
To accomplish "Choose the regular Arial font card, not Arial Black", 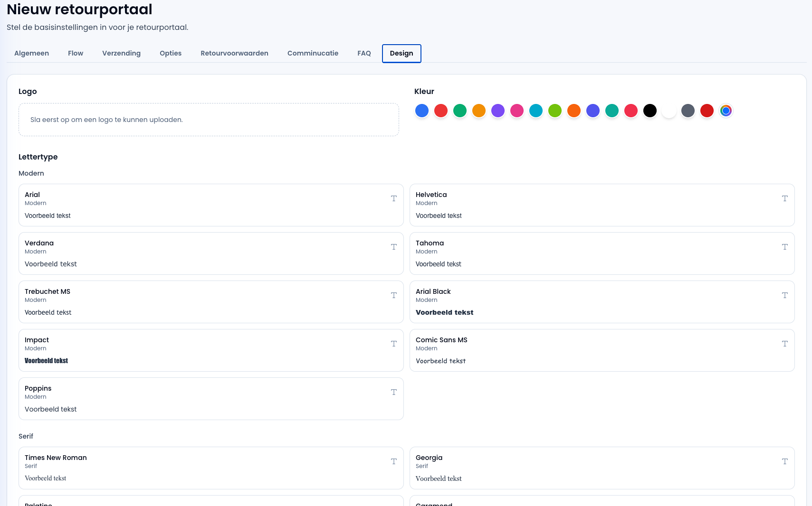I will 211,205.
